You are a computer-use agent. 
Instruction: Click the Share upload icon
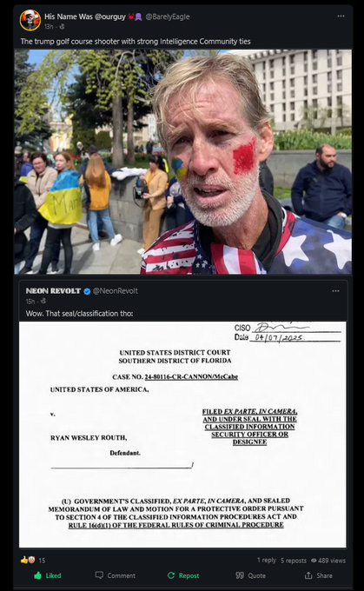pos(308,575)
